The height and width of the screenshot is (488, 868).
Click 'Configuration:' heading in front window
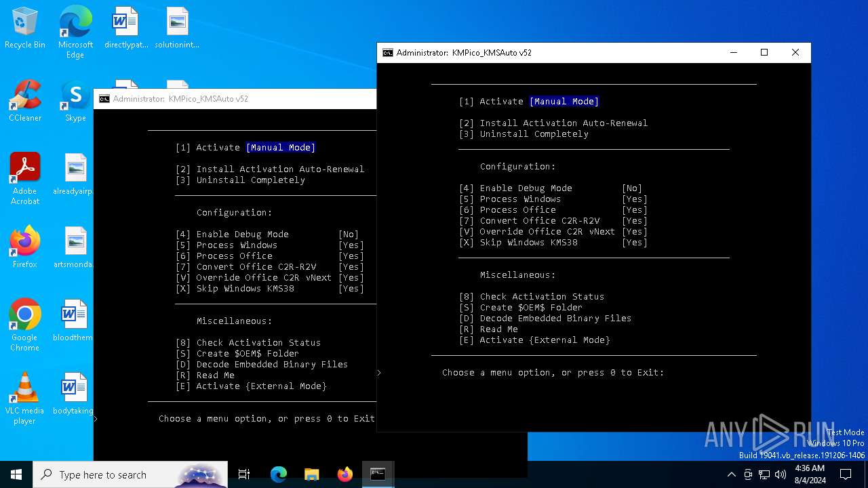coord(518,167)
